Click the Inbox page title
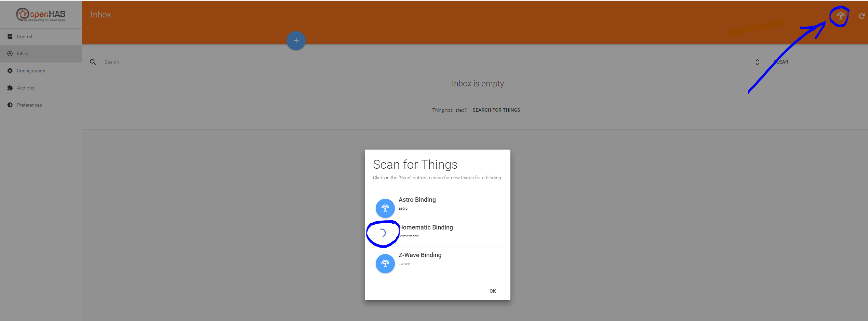868x321 pixels. 101,15
